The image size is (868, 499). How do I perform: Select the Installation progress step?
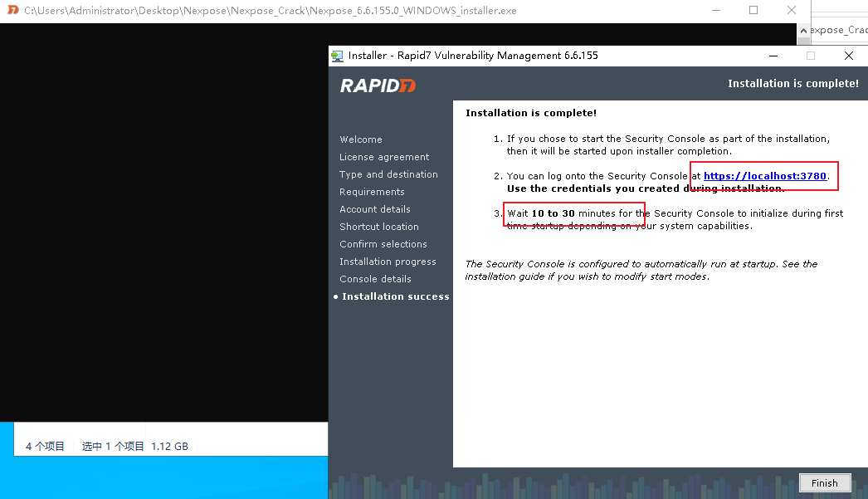(x=388, y=262)
